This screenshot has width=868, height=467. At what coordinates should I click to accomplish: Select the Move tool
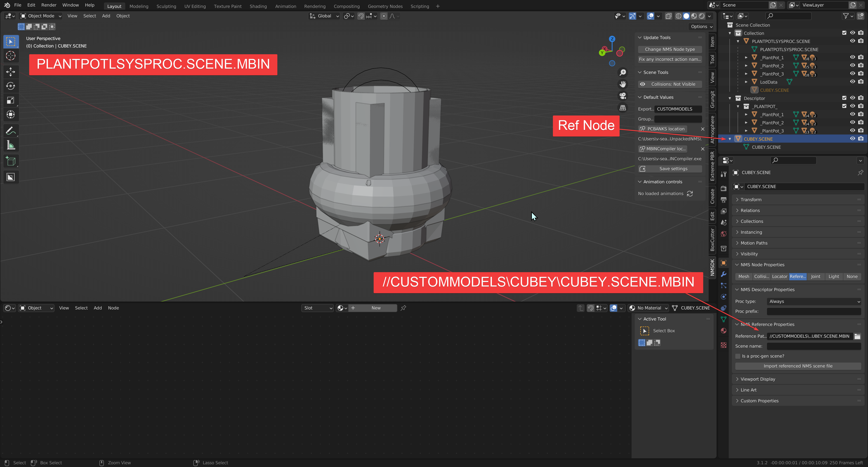(10, 72)
